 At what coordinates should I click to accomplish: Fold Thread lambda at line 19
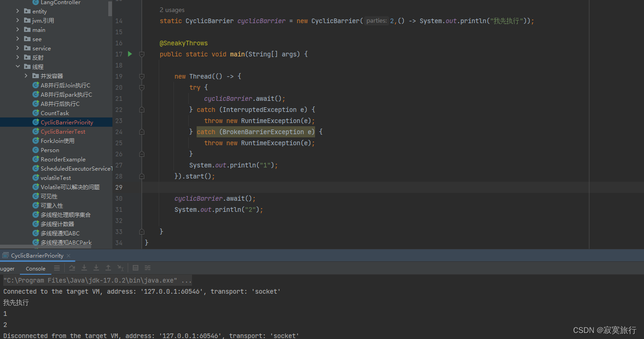click(142, 76)
